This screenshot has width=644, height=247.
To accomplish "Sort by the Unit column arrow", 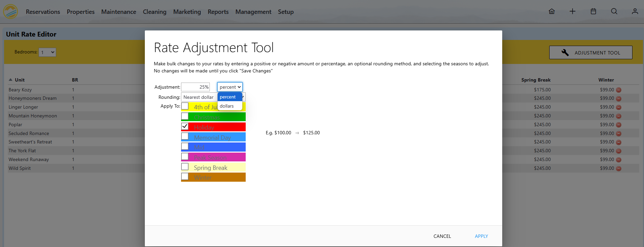I will click(10, 80).
